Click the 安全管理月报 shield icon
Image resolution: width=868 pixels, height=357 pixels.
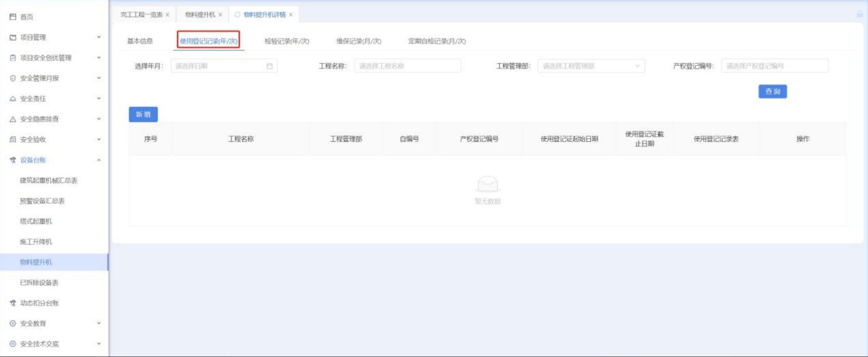13,78
